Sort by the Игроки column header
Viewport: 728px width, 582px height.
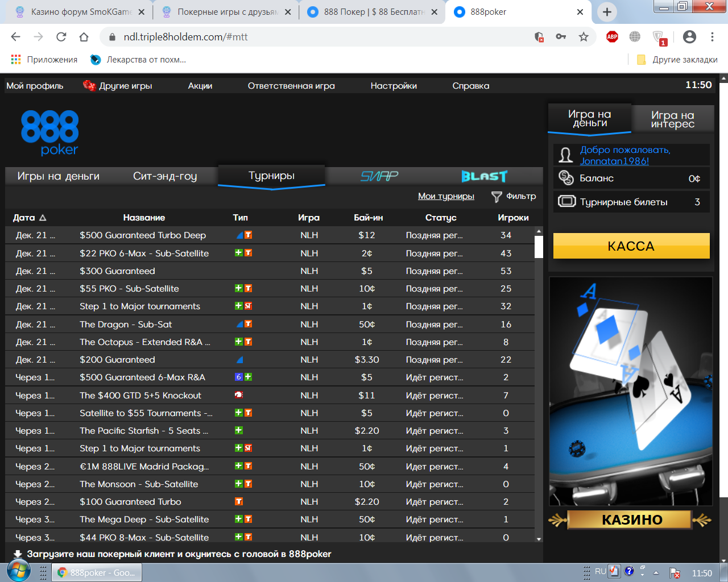[x=513, y=218]
